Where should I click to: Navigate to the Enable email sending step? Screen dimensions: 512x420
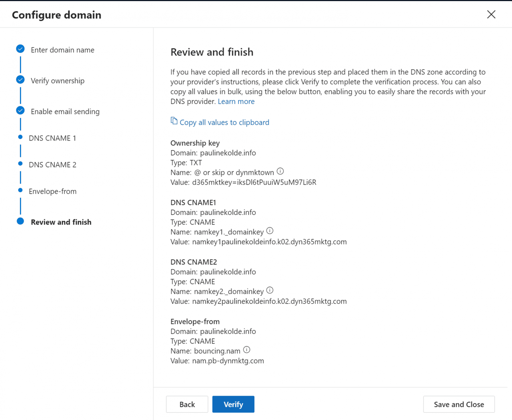tap(65, 112)
